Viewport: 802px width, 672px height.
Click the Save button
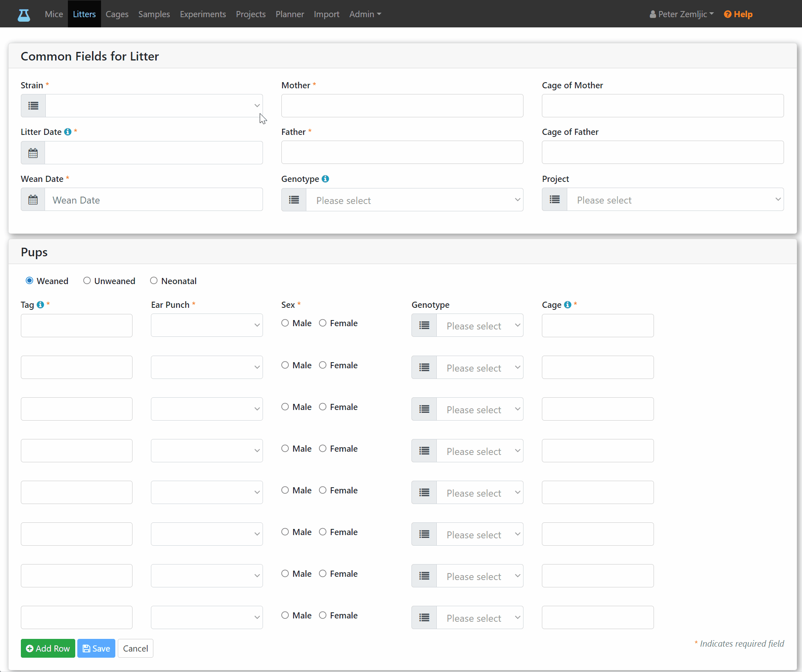click(x=96, y=648)
